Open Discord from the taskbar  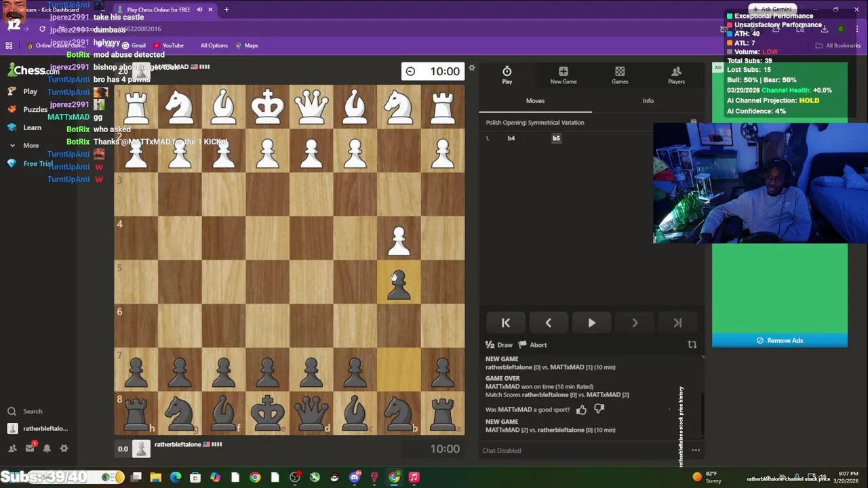354,477
